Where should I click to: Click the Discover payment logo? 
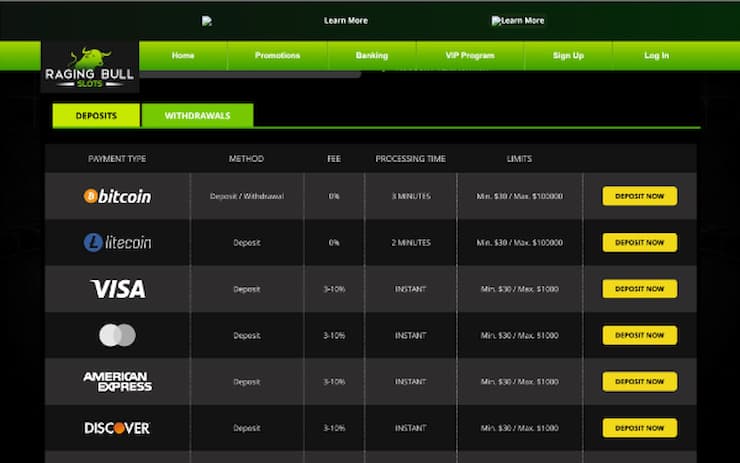(118, 428)
